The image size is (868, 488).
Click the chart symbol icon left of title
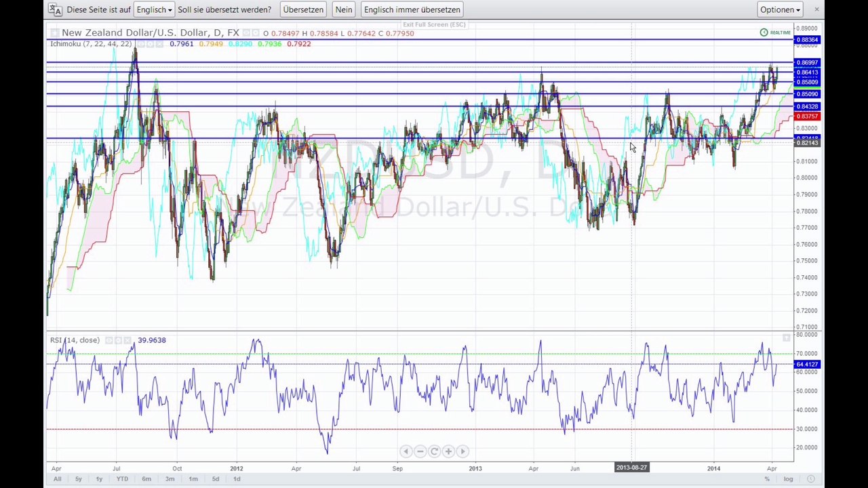(x=54, y=33)
